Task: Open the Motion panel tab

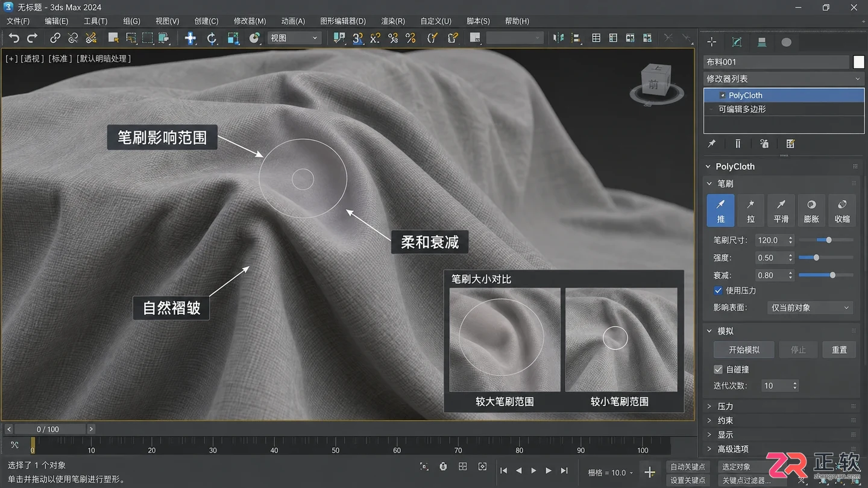Action: (x=787, y=42)
